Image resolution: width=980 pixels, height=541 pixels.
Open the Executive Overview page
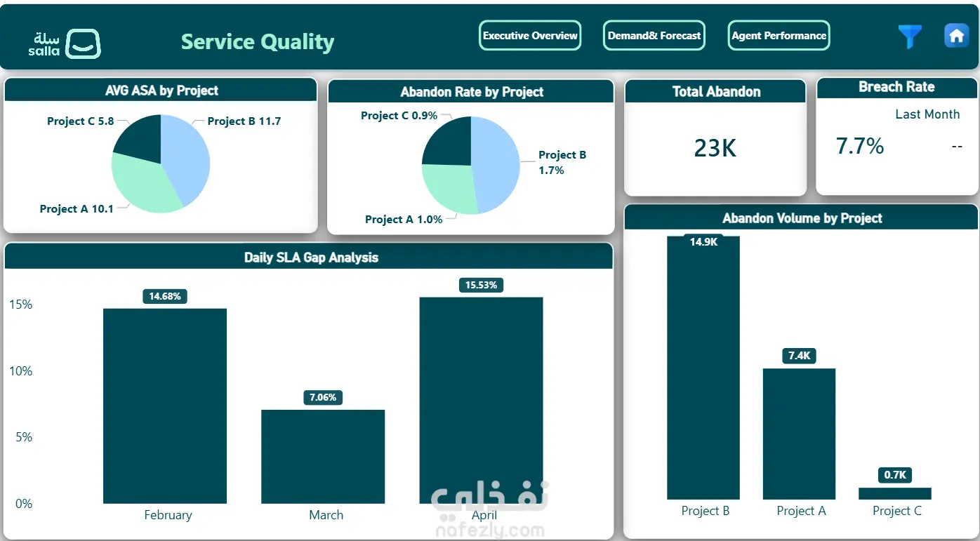point(530,35)
